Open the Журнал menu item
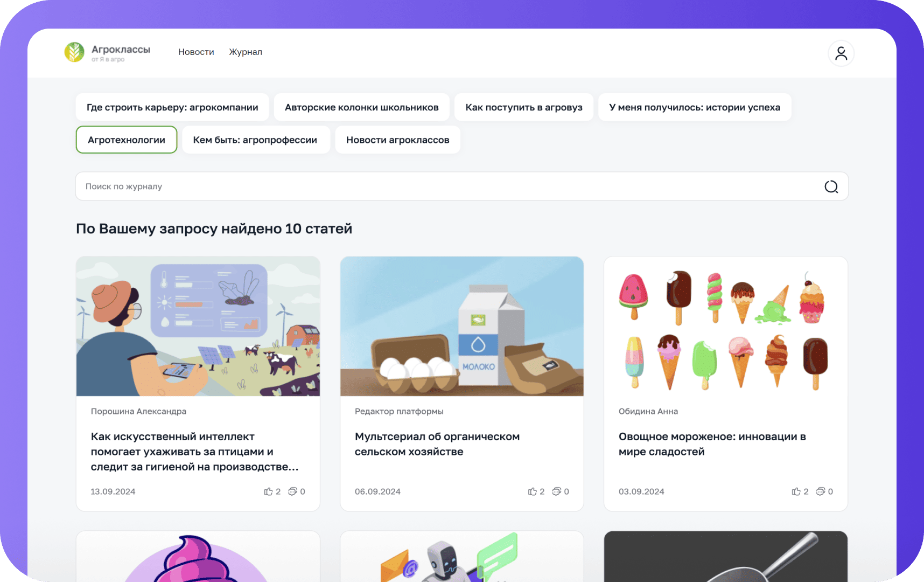The height and width of the screenshot is (582, 924). [x=246, y=52]
